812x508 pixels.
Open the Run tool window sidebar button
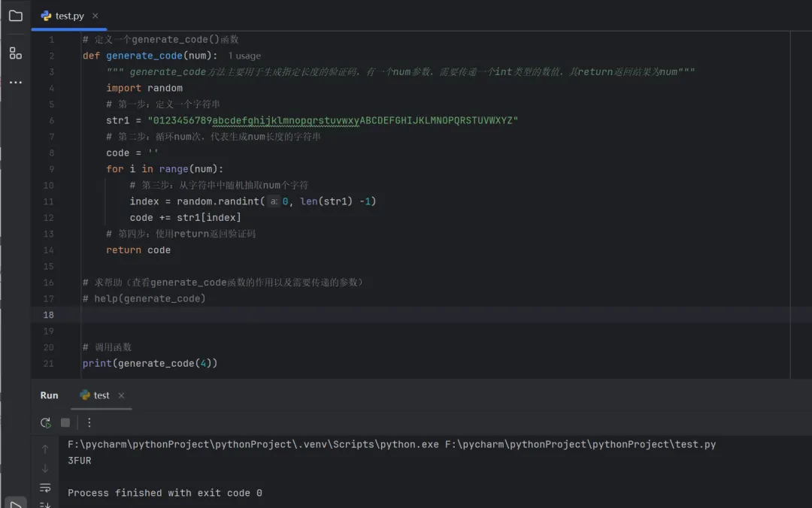click(16, 503)
